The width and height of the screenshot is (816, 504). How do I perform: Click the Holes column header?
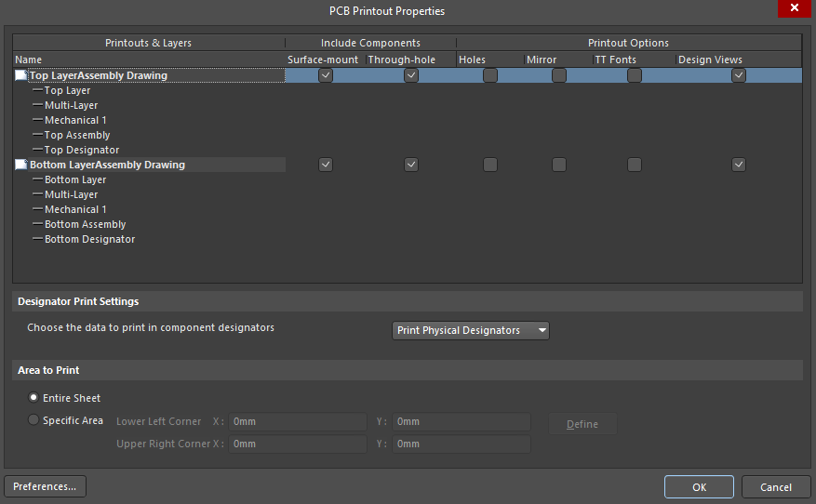pos(490,60)
